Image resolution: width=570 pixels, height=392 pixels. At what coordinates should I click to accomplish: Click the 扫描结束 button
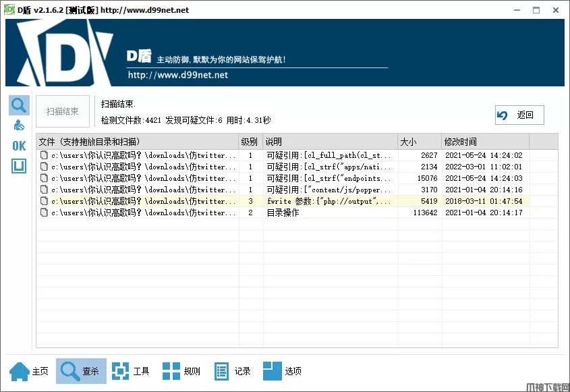click(63, 112)
